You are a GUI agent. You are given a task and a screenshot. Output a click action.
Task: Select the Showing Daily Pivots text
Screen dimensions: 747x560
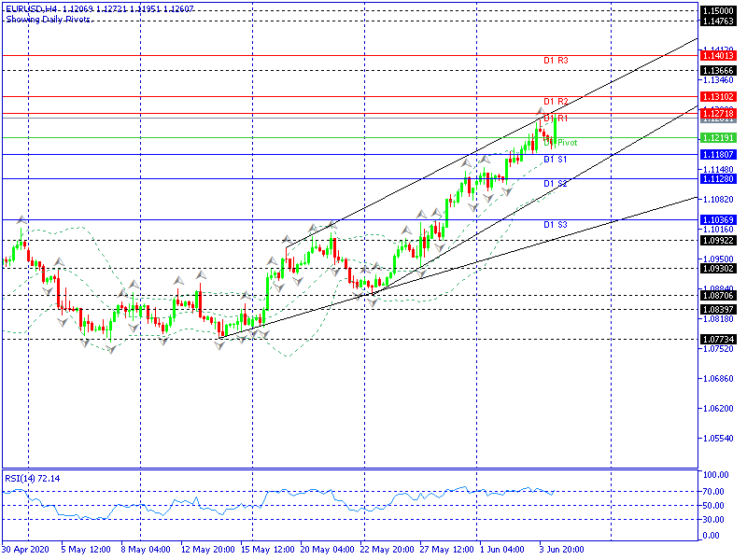click(47, 19)
